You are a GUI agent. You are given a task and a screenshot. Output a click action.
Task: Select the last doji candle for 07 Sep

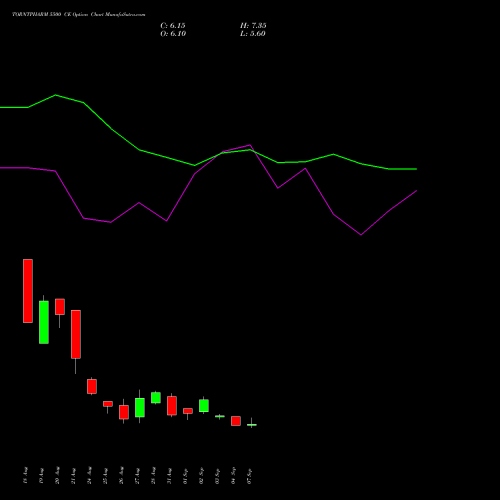point(252,425)
